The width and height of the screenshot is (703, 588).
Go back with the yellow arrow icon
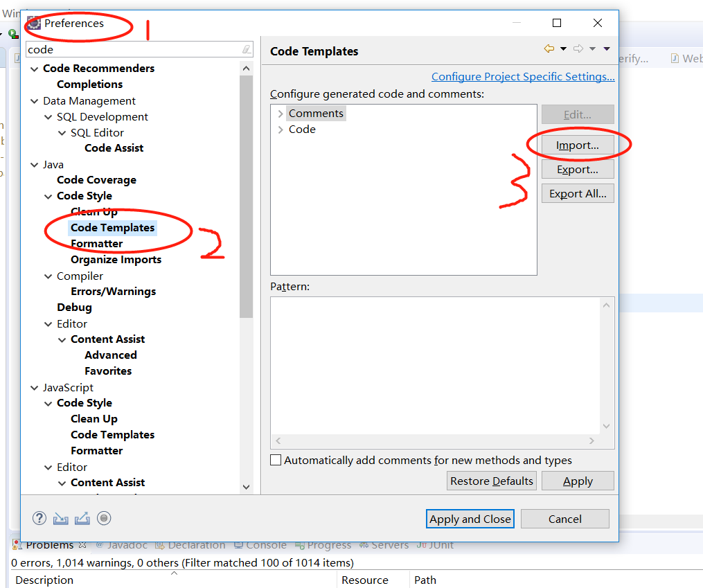(549, 48)
